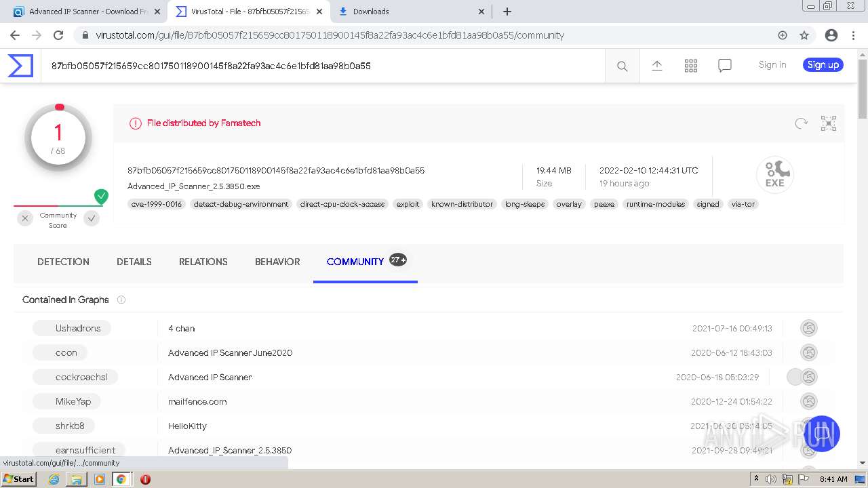Click the direct-cpu-clock-access tag
Image resolution: width=868 pixels, height=488 pixels.
tap(342, 204)
